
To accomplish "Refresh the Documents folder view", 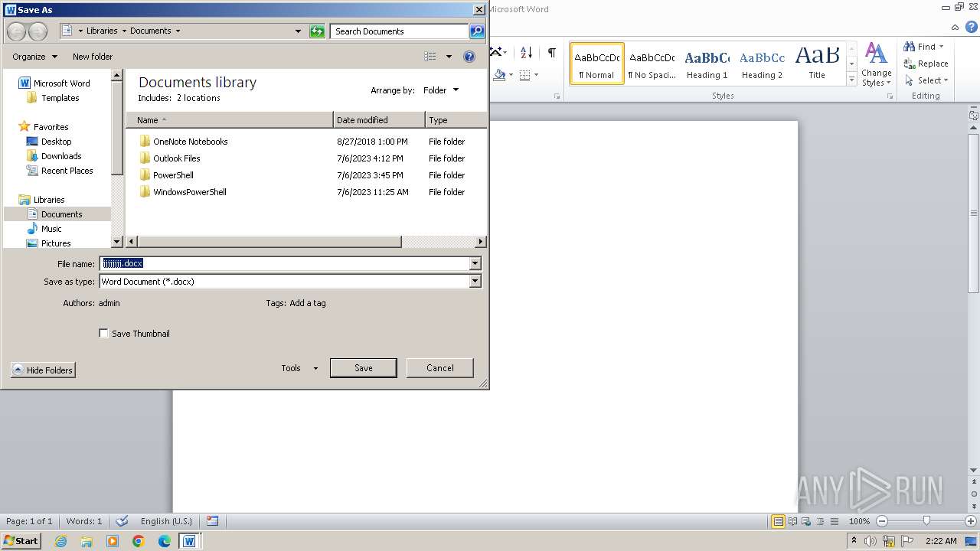I will click(x=317, y=31).
